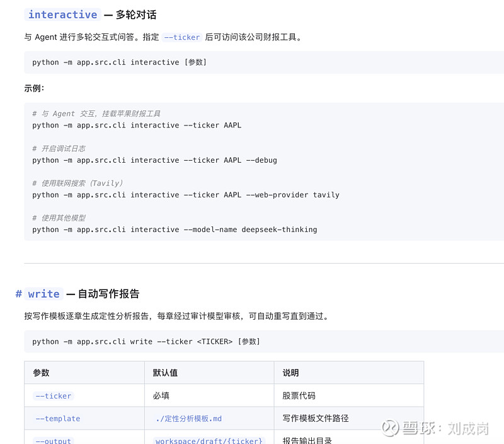Screen dimensions: 504x444
Task: Click the comment '# 使用其他模型'
Action: [59, 218]
